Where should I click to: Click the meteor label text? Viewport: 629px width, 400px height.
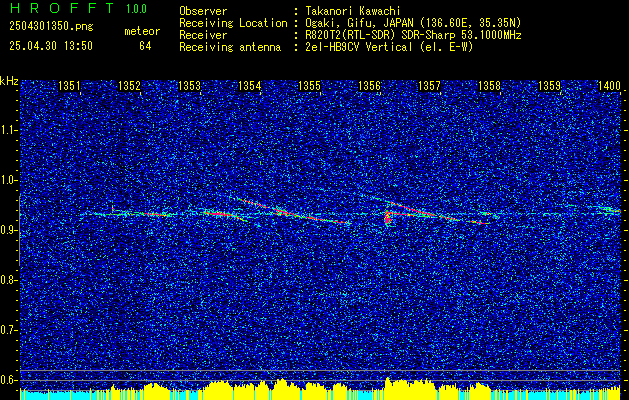click(x=142, y=31)
